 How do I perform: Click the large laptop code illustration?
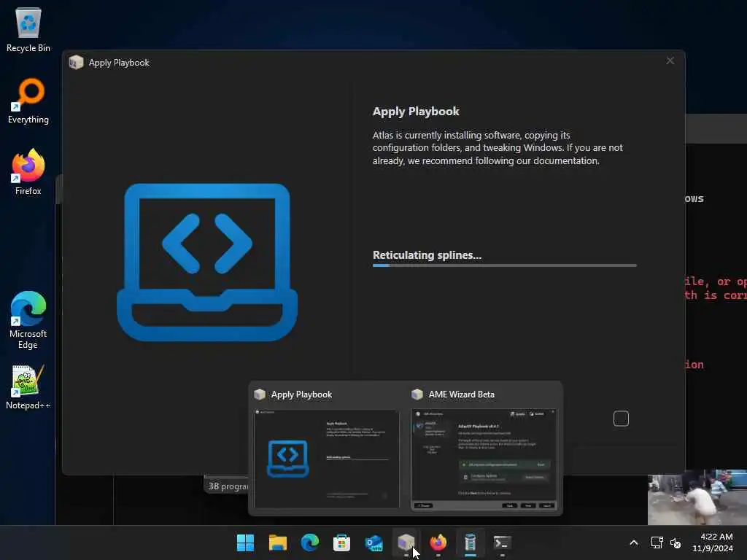207,262
